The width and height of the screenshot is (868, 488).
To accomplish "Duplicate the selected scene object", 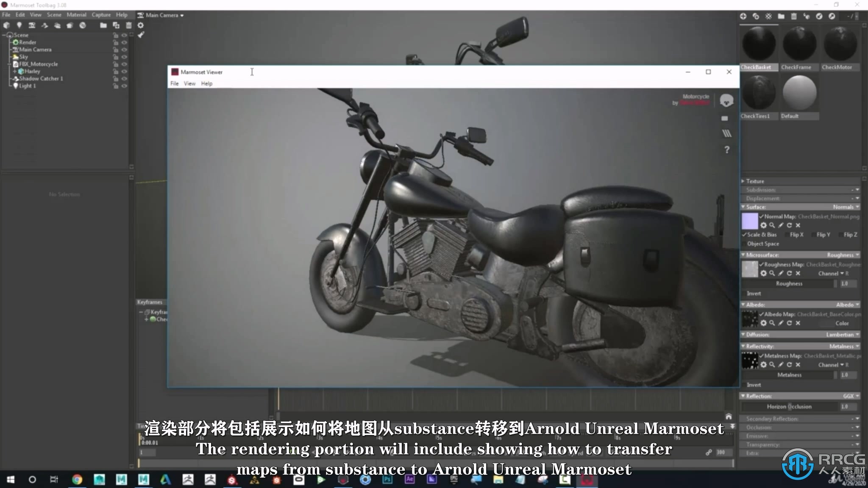I will [116, 25].
